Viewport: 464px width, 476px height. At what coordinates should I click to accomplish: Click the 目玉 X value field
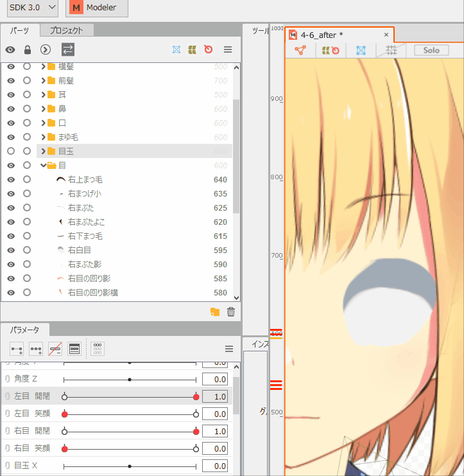pyautogui.click(x=215, y=466)
